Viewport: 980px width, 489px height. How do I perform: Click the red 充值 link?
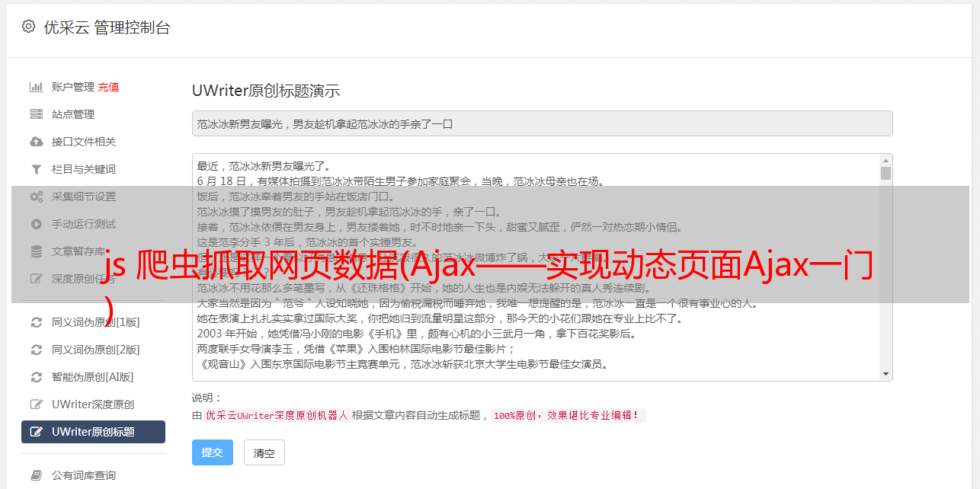tap(108, 87)
